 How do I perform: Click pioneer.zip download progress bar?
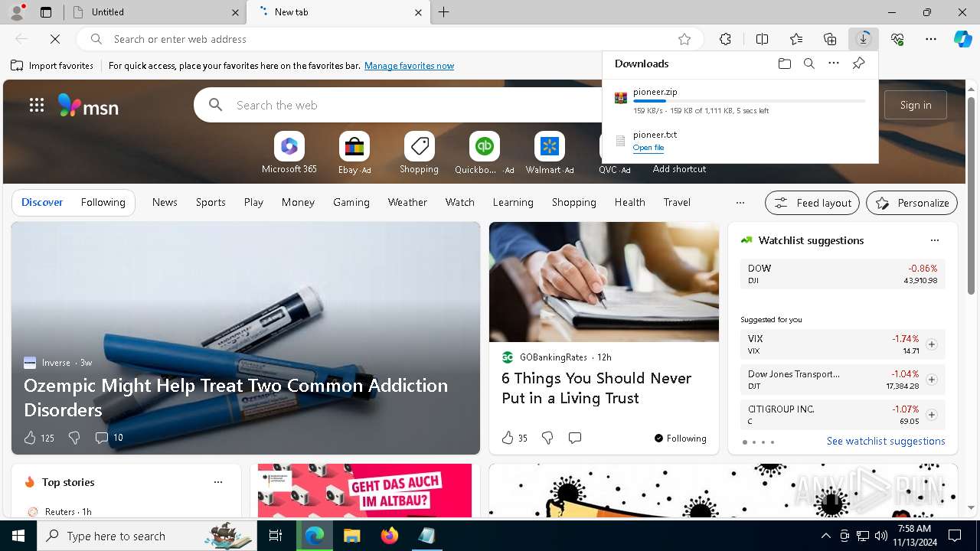[x=749, y=101]
